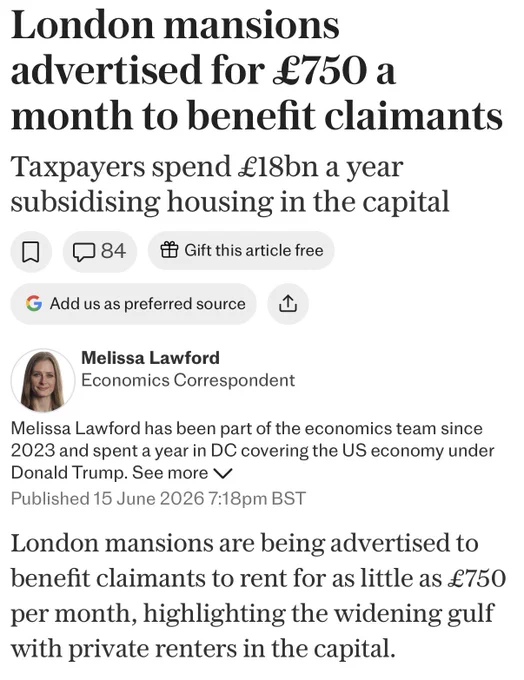
Task: Click 'Donald Trump' in the author bio
Action: (x=69, y=472)
